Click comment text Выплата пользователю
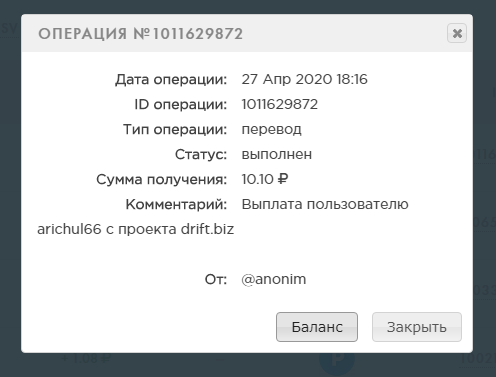The width and height of the screenshot is (496, 377). (325, 204)
